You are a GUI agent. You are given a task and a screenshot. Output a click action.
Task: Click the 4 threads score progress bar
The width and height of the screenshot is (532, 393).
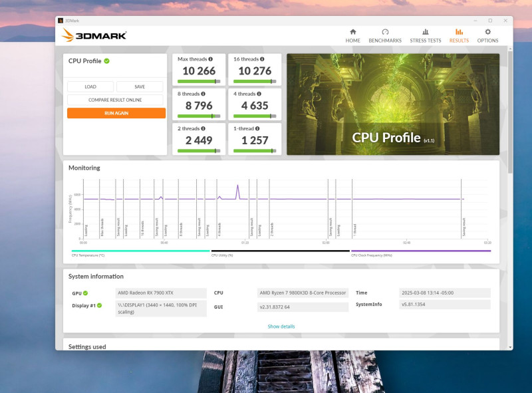(255, 116)
